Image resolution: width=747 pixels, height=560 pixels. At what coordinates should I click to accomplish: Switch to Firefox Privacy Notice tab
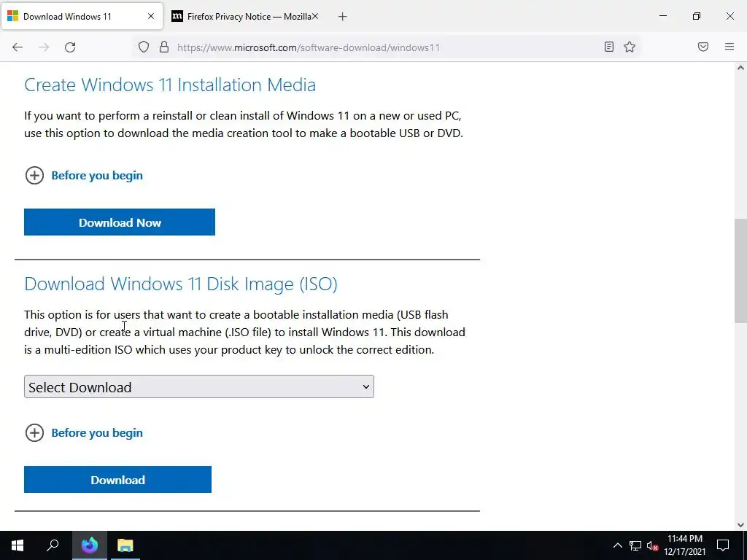coord(244,16)
